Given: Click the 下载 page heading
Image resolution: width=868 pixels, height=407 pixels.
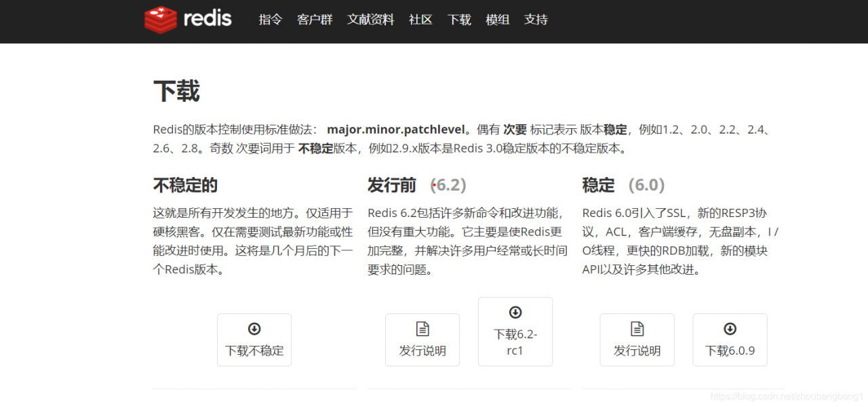Looking at the screenshot, I should point(176,92).
